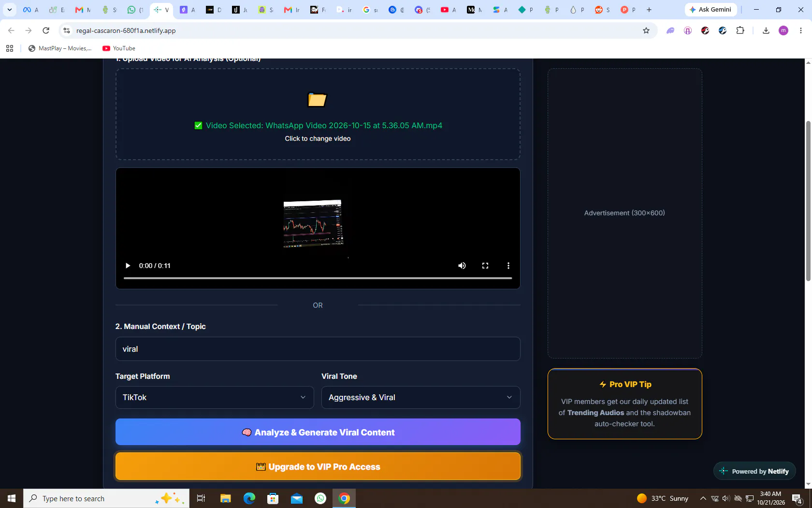
Task: Open the notifications center icon
Action: coord(797,498)
